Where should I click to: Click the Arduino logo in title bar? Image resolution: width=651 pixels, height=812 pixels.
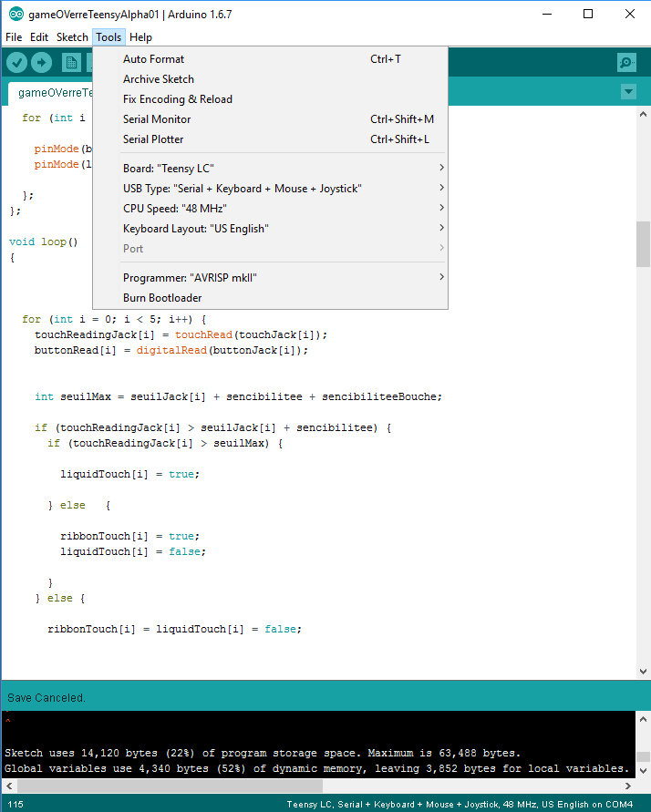pos(16,14)
